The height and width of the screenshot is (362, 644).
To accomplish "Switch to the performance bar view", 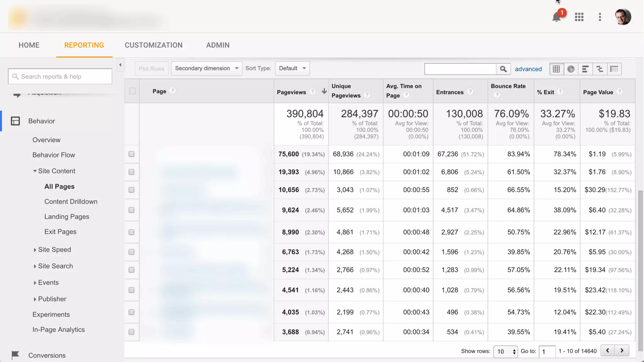I will (x=585, y=69).
